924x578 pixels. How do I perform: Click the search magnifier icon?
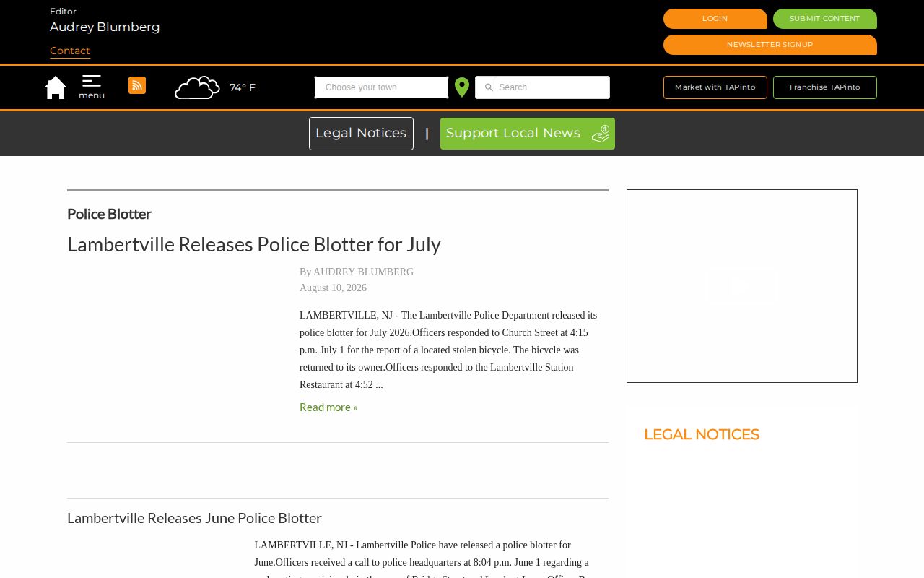(489, 87)
